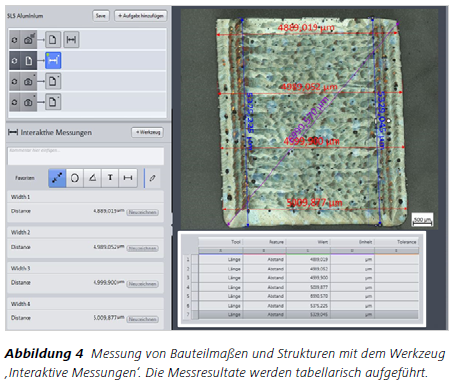
Task: Click the 'Interaktive Messungen' panel title
Action: tap(56, 132)
